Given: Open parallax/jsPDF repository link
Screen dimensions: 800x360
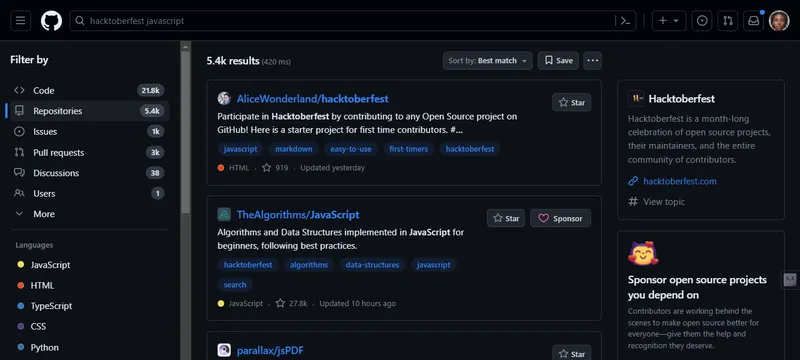Looking at the screenshot, I should click(270, 351).
